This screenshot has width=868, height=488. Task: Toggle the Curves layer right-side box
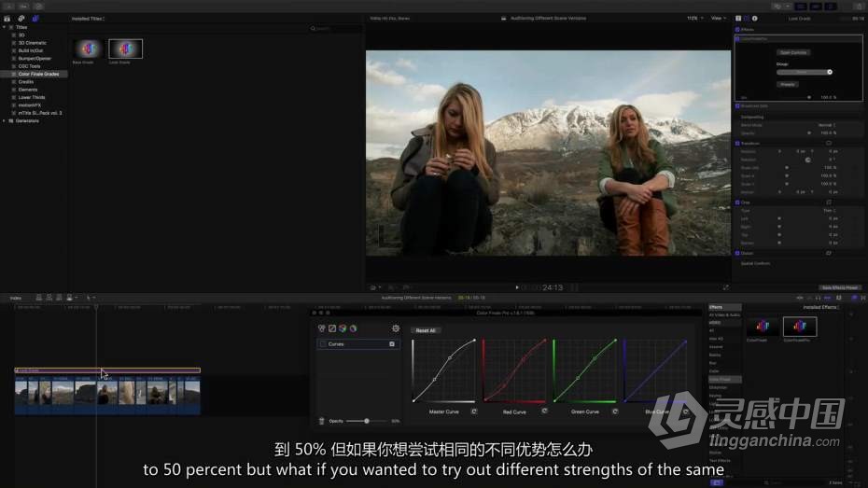click(392, 344)
